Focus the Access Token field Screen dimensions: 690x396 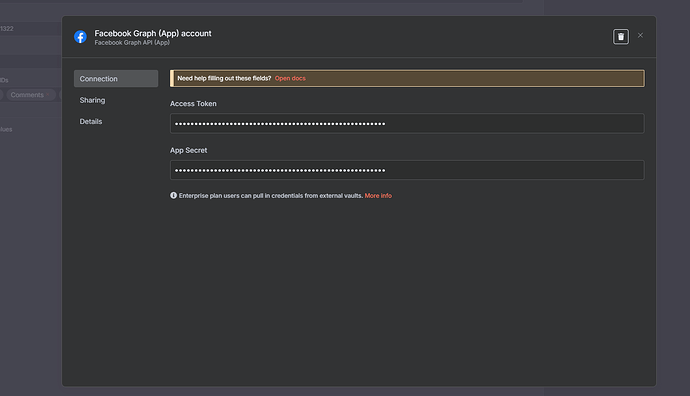tap(407, 124)
